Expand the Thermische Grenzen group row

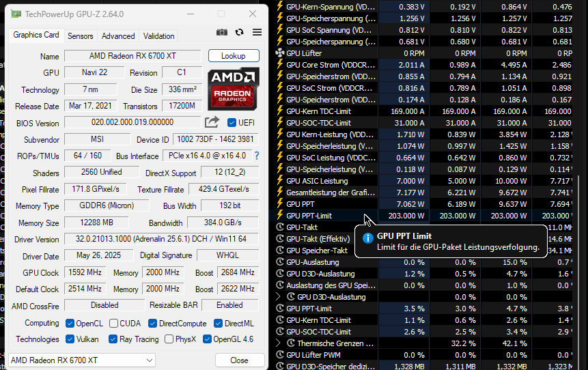coord(278,343)
